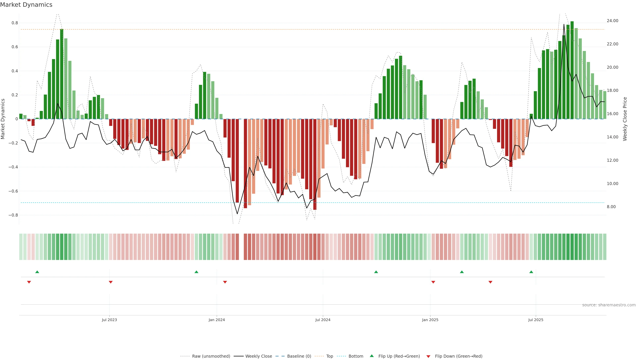
Task: Click the flip-down triangle just after Jan 2024
Action: pyautogui.click(x=225, y=282)
